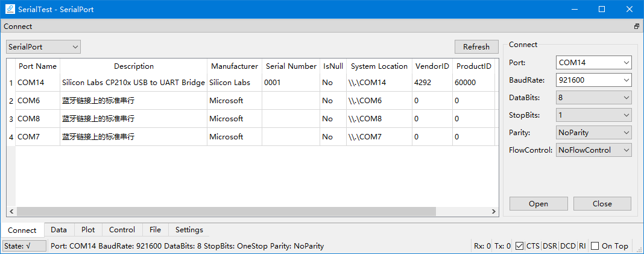Switch to the Connect tab
The width and height of the screenshot is (644, 254).
pyautogui.click(x=22, y=230)
